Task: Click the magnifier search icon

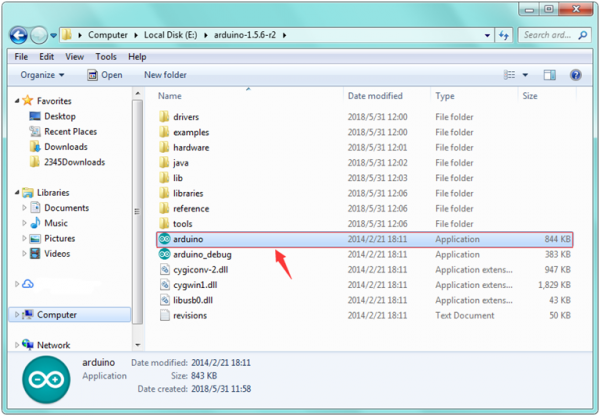Action: coord(583,35)
